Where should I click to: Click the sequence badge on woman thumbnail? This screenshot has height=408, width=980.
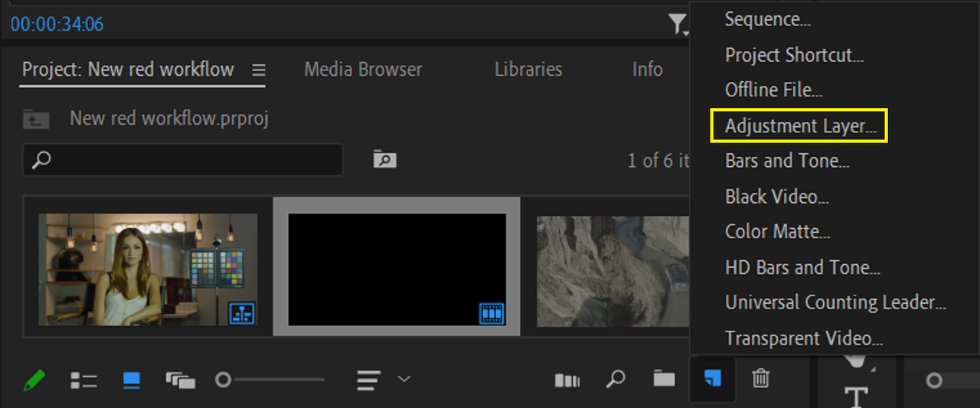[242, 313]
